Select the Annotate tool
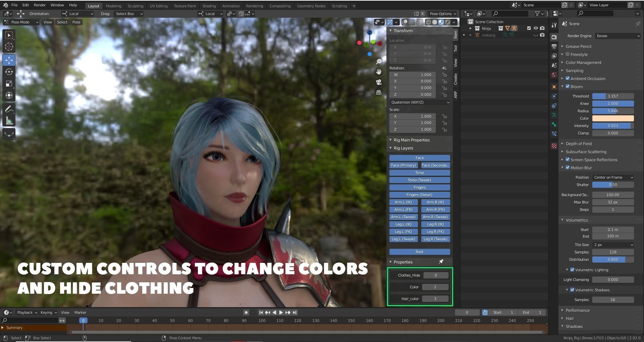This screenshot has width=644, height=342. (x=9, y=109)
